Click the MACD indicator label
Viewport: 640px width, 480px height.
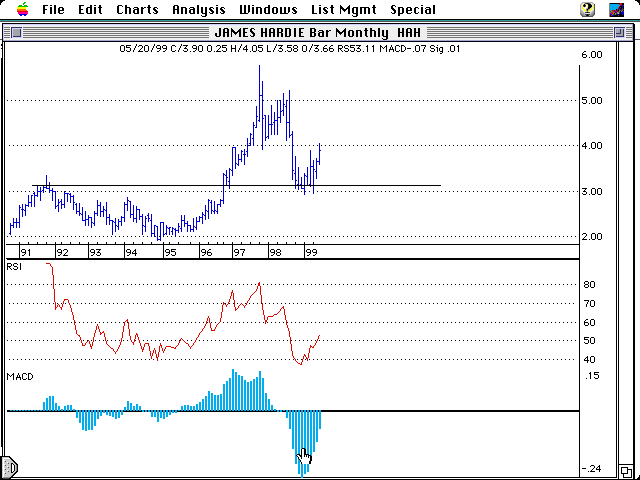click(20, 377)
